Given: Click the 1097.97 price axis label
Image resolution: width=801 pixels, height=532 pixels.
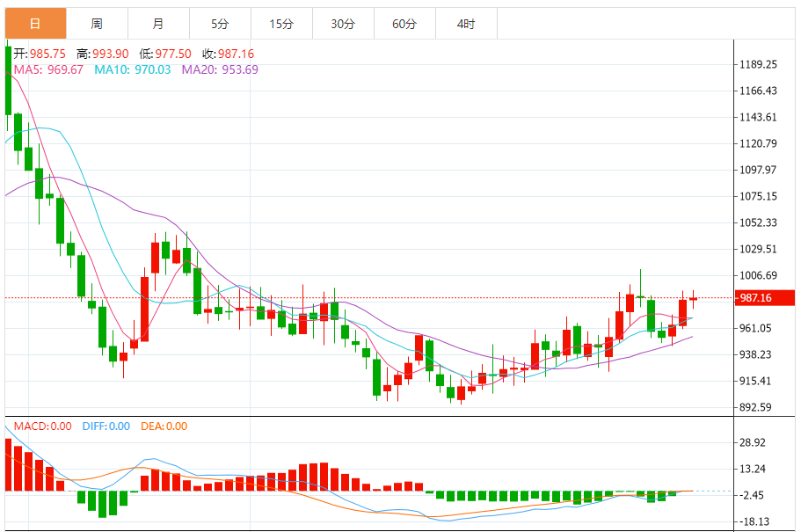Looking at the screenshot, I should [758, 170].
